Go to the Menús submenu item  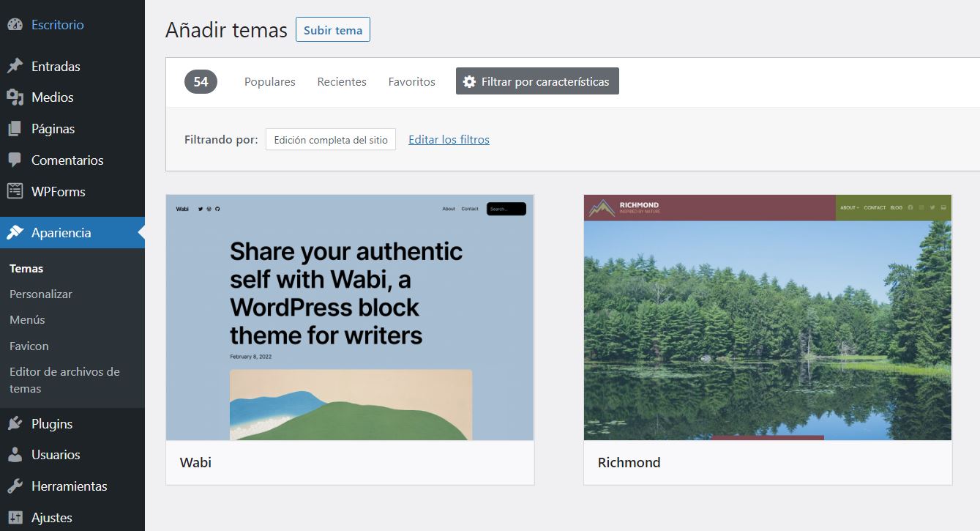[x=27, y=319]
